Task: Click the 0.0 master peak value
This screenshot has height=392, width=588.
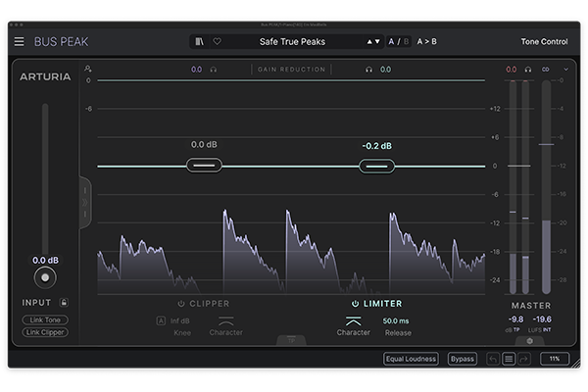Action: [512, 70]
